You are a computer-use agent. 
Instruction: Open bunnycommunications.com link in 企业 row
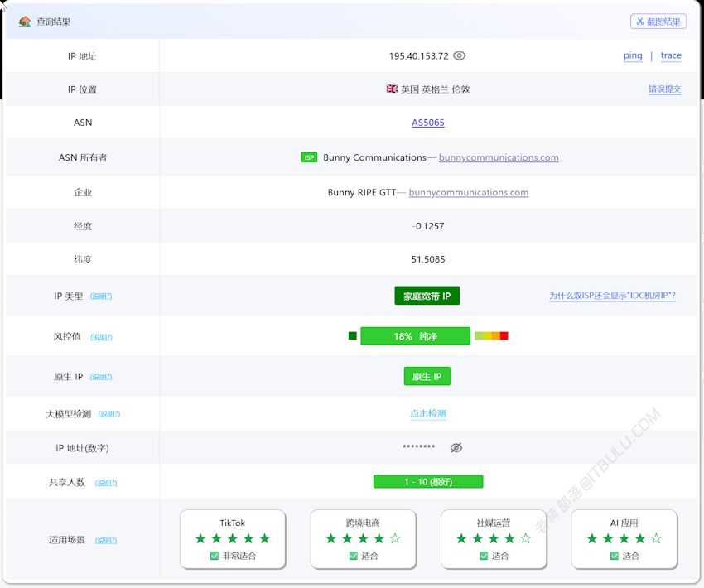469,193
